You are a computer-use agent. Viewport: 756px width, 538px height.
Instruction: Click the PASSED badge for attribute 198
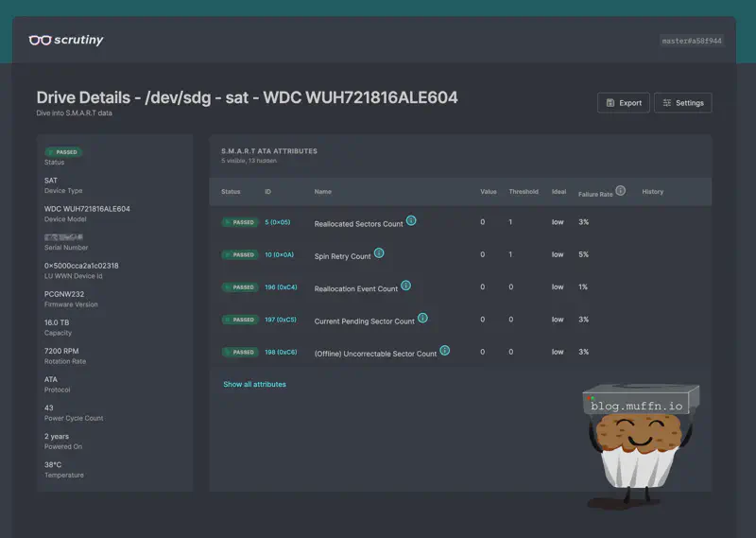(x=240, y=352)
